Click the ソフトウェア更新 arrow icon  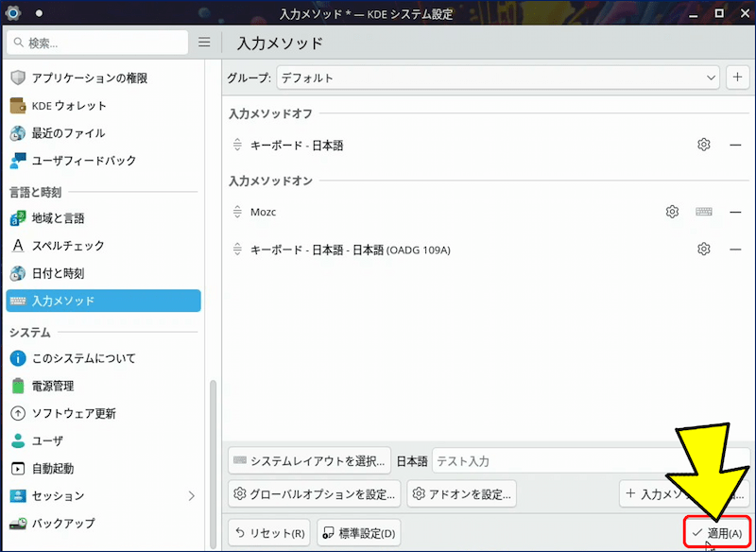[18, 413]
